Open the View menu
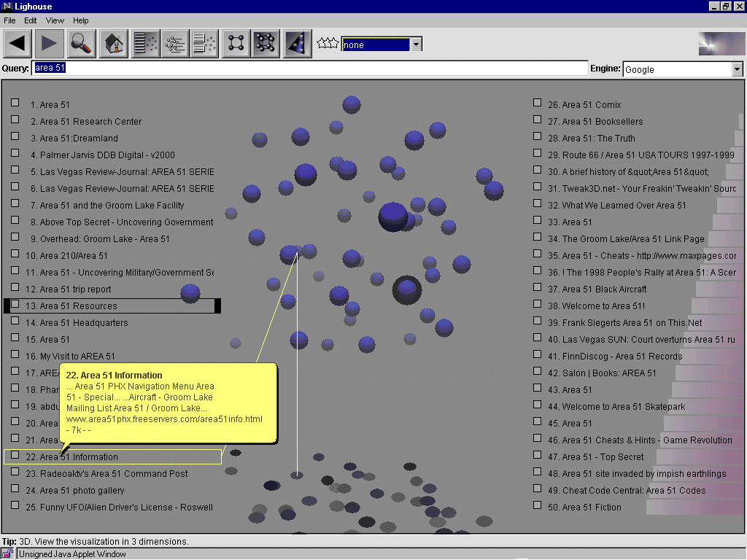This screenshot has width=747, height=560. coord(55,20)
